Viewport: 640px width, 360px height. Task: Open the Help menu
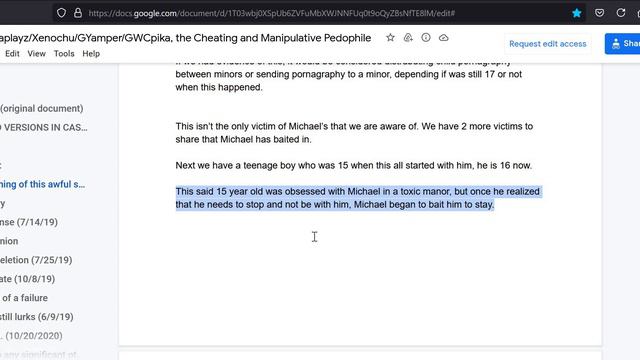pyautogui.click(x=91, y=53)
